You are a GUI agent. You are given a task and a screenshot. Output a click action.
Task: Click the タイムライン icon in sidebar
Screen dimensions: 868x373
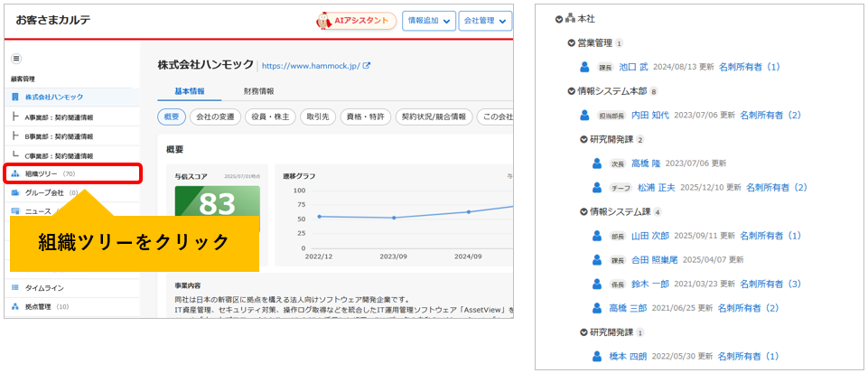(15, 288)
